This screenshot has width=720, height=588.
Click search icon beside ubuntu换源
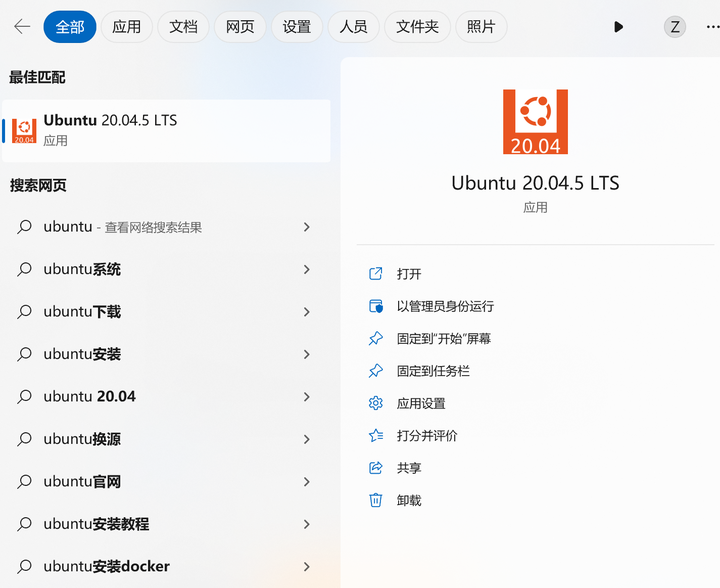point(24,439)
